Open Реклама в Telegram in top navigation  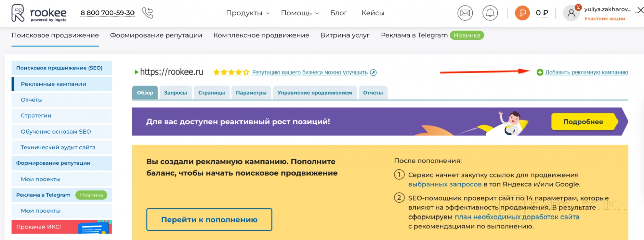coord(414,35)
